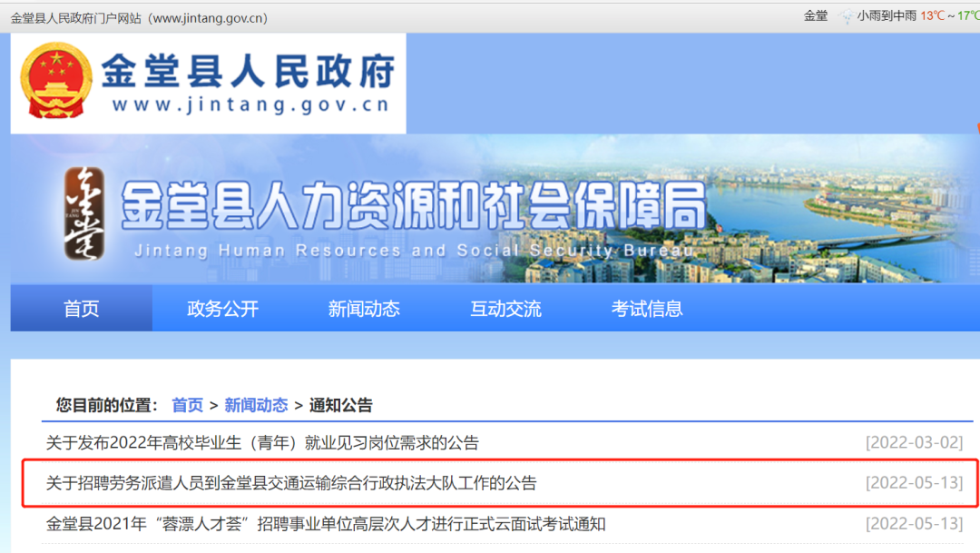Open the 政务公开 navigation tab
Image resolution: width=980 pixels, height=553 pixels.
click(222, 309)
